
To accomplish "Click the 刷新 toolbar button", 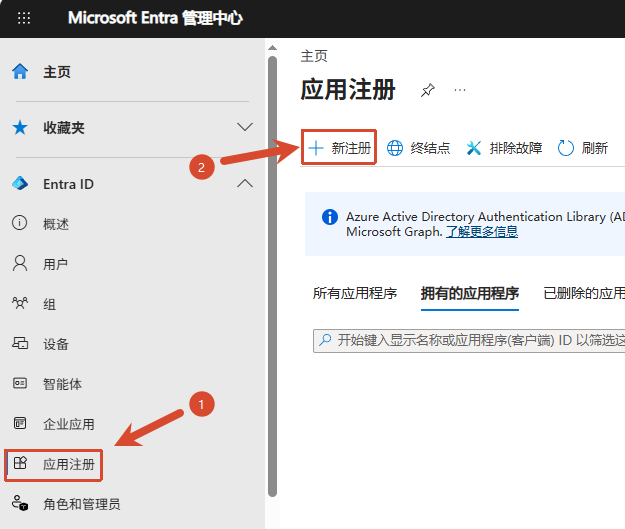I will tap(582, 148).
